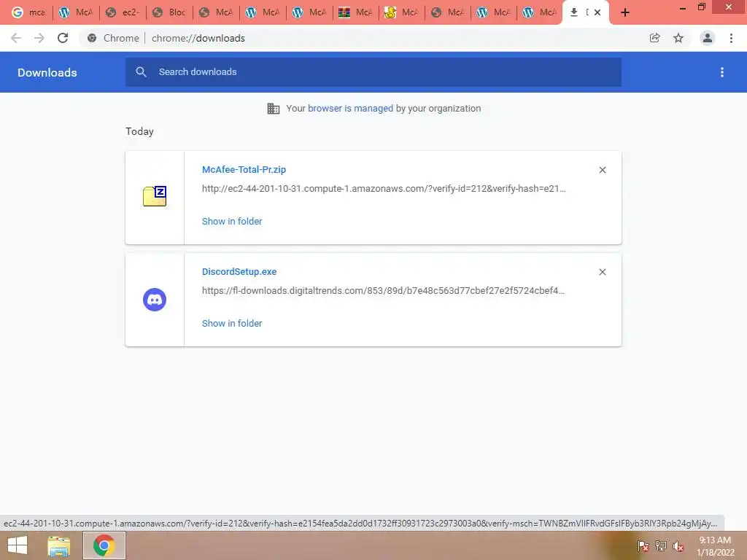
Task: Click the amazonaws source URL of McAfee-Total-Pr.zip
Action: [384, 189]
